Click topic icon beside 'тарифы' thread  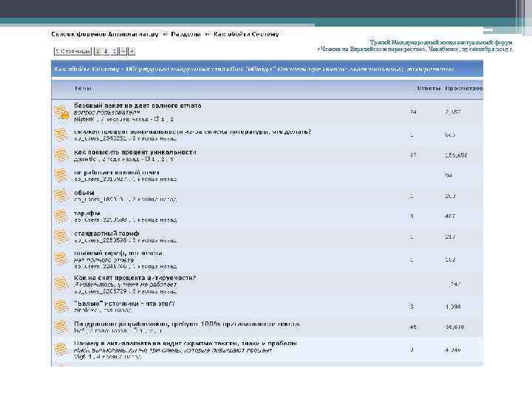(x=61, y=216)
